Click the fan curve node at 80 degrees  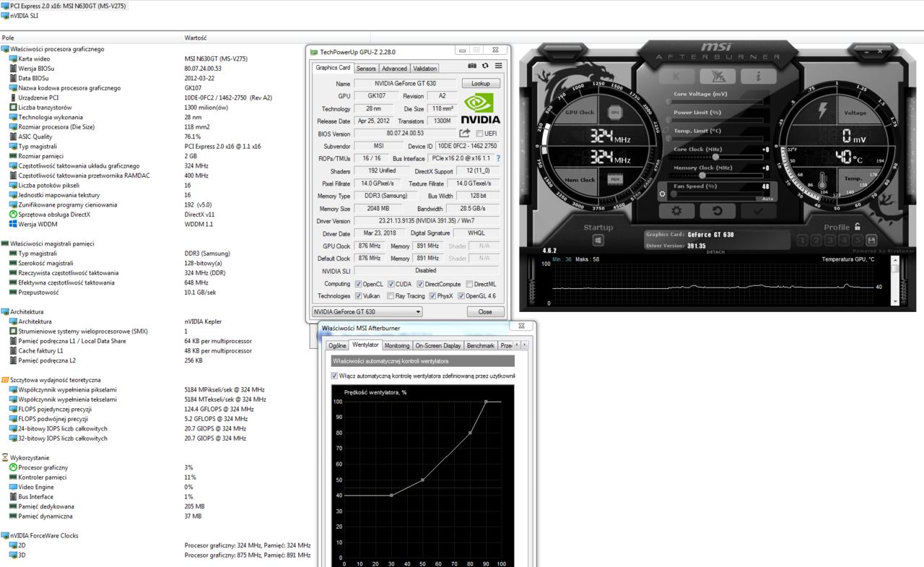tap(470, 433)
